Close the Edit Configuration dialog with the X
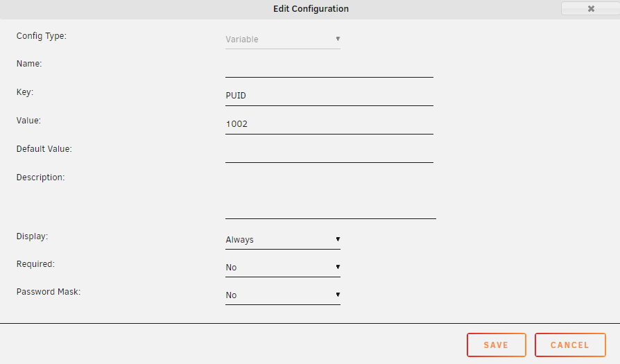The image size is (620, 364). [x=591, y=9]
